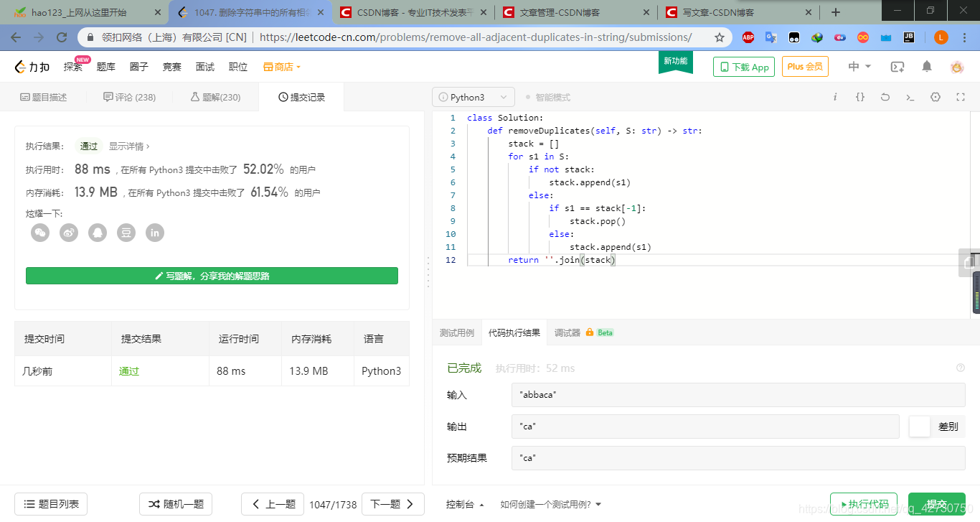This screenshot has height=522, width=980.
Task: Open the 中 language dropdown
Action: [859, 67]
